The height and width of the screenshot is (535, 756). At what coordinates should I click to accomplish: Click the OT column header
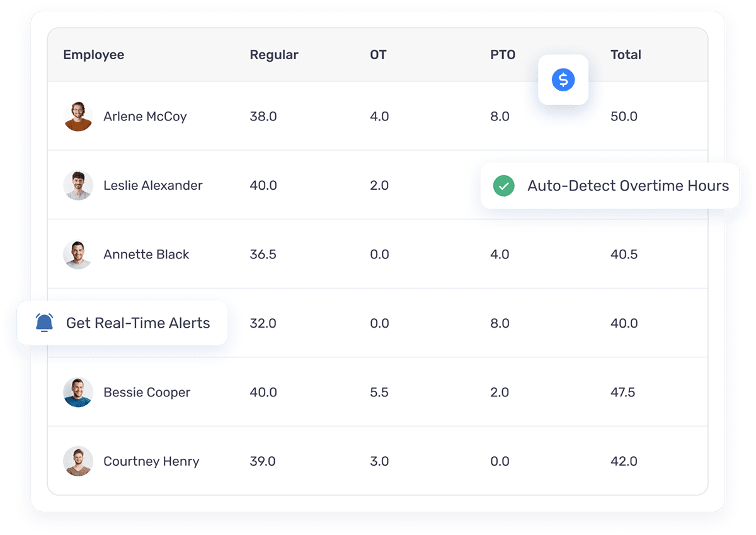[x=378, y=55]
